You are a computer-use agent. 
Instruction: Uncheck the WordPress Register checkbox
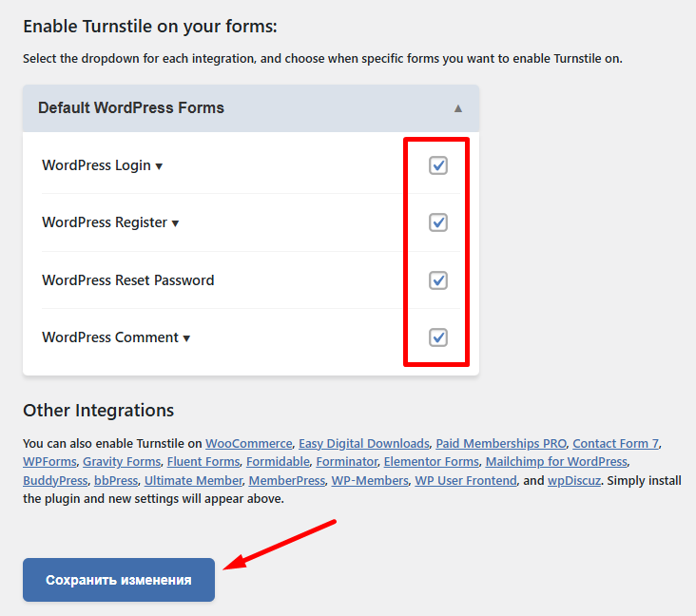(x=438, y=222)
